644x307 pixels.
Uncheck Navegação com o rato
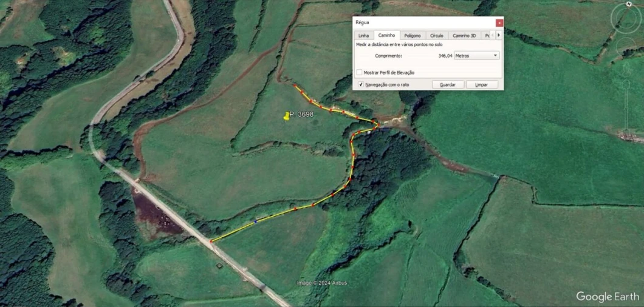(361, 85)
